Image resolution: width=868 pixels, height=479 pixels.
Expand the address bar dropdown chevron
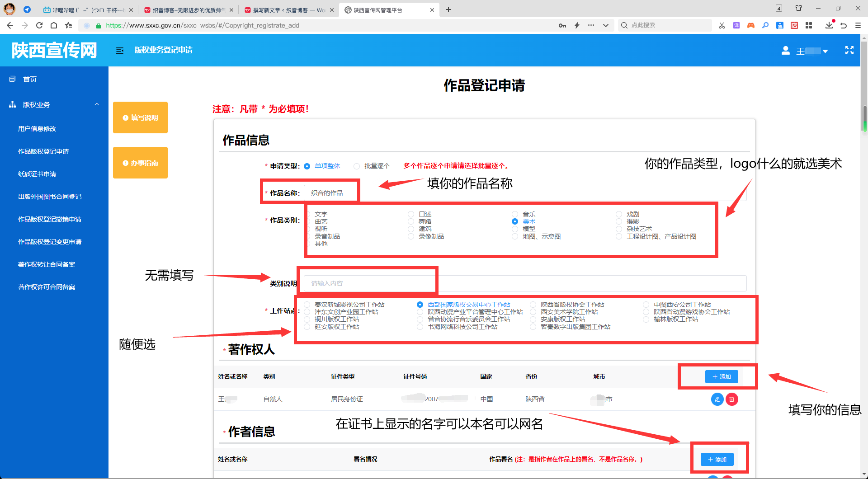606,25
